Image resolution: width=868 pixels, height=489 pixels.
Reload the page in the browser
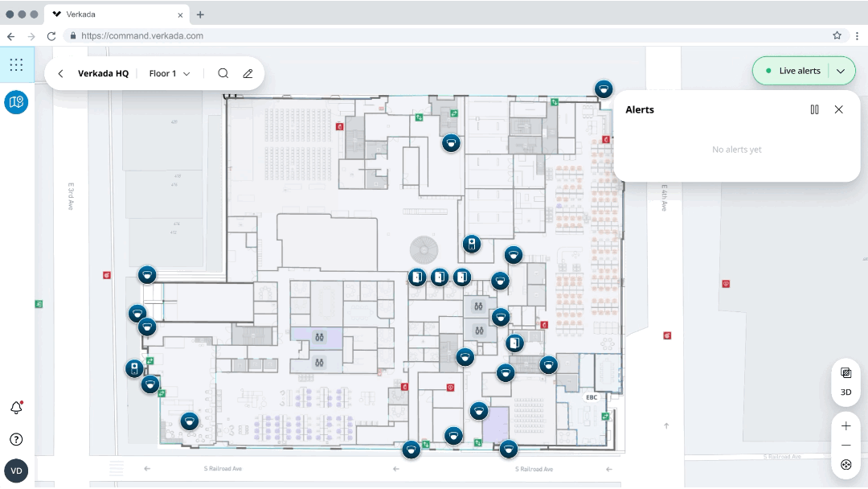tap(51, 36)
